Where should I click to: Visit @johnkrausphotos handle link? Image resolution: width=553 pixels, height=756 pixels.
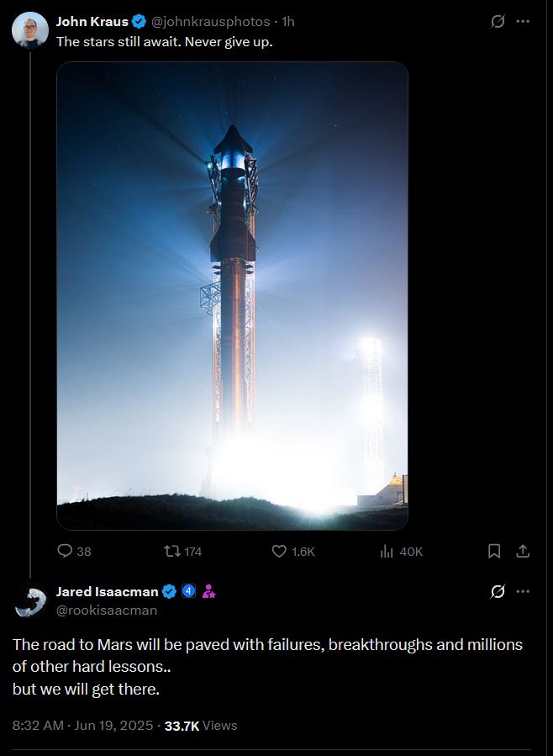point(210,22)
